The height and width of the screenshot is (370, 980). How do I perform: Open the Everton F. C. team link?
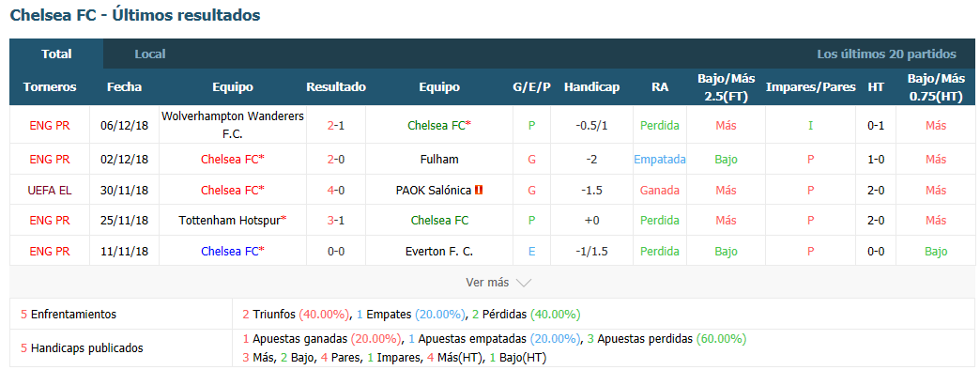[x=439, y=252]
